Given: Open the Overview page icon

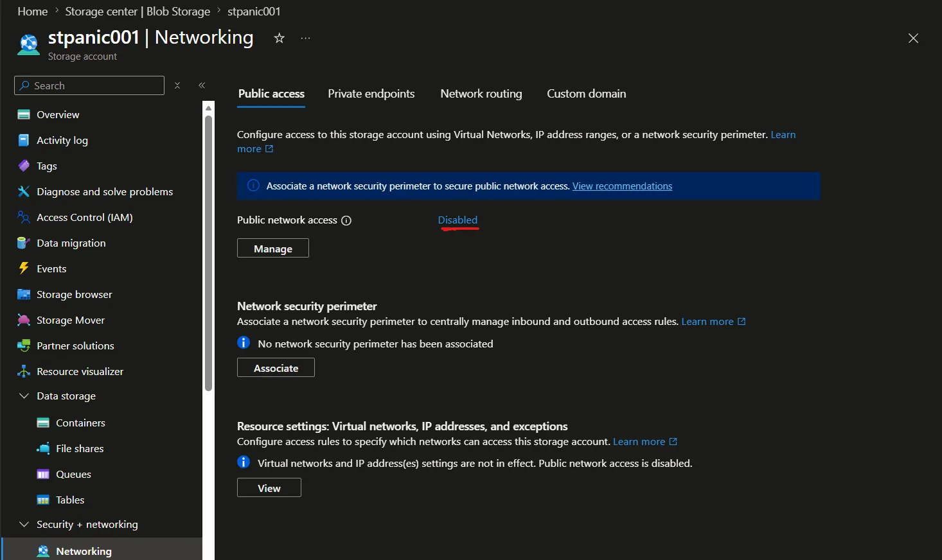Looking at the screenshot, I should 24,115.
